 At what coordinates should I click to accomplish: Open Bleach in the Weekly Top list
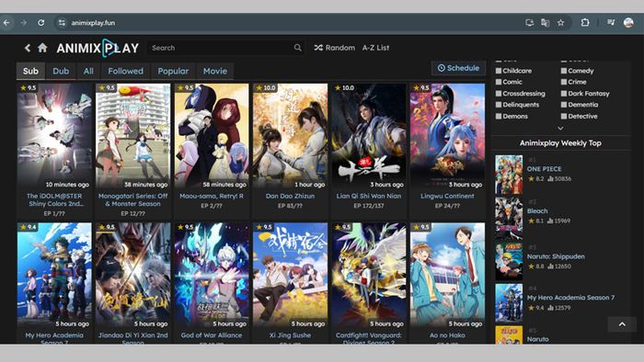click(537, 211)
